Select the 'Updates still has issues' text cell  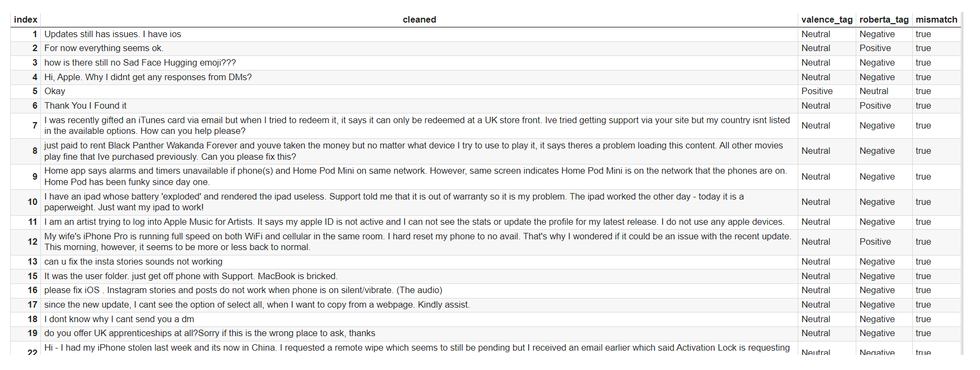[x=112, y=34]
